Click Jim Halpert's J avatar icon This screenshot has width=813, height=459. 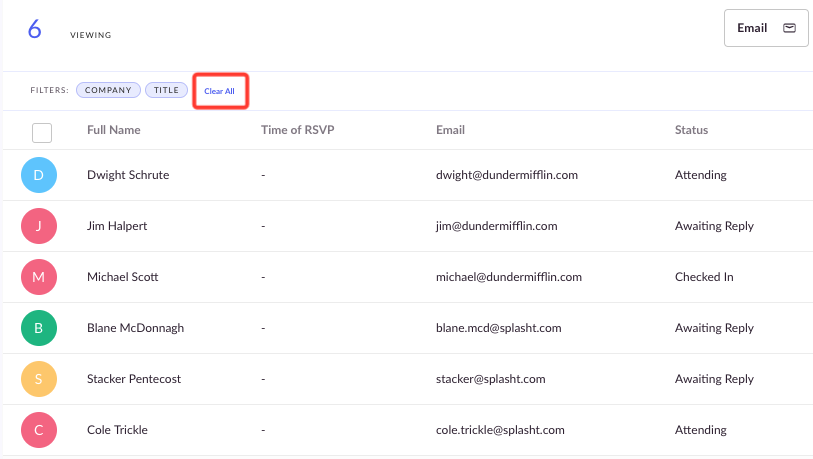pyautogui.click(x=39, y=226)
